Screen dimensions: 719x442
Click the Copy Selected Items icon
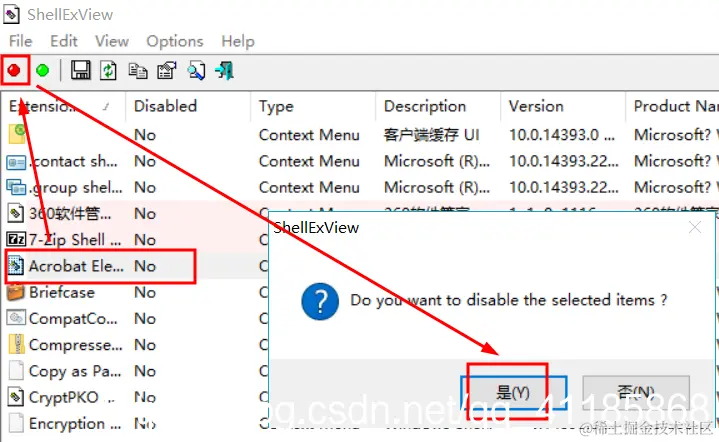(138, 71)
